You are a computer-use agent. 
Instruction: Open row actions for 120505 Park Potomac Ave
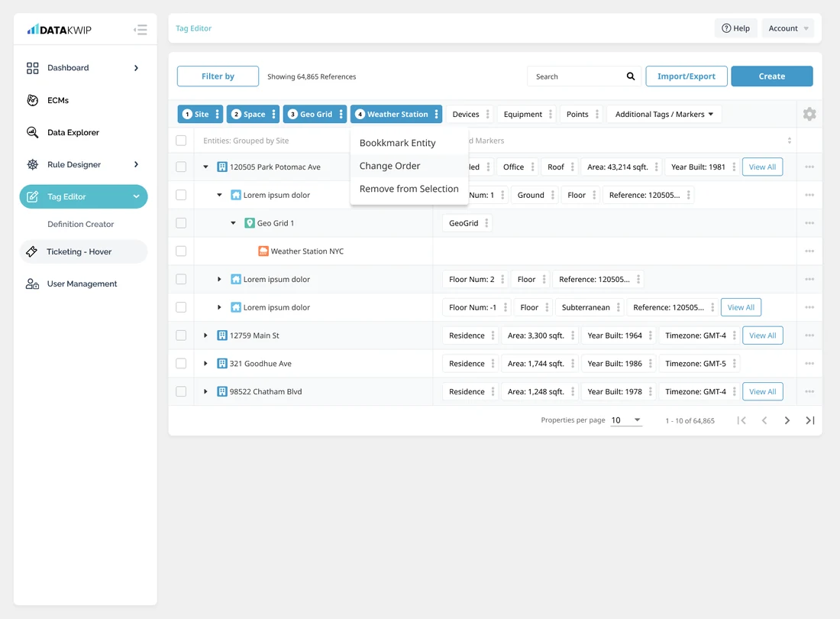pos(809,167)
